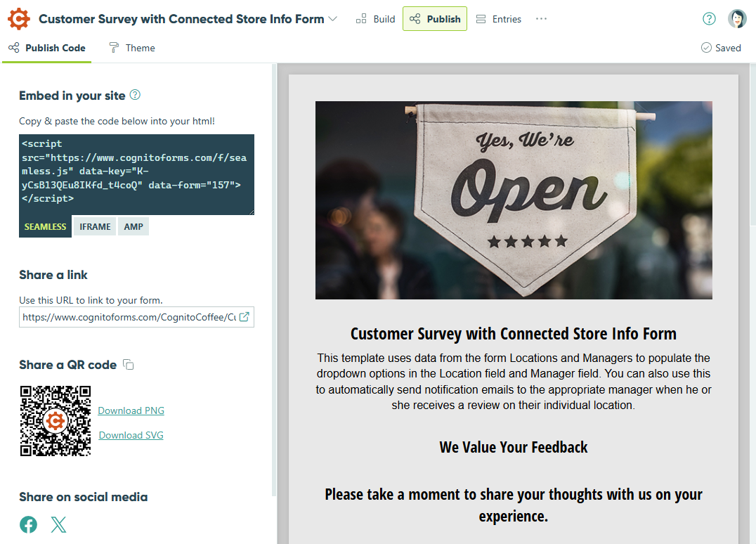The width and height of the screenshot is (756, 544).
Task: Select the SEAMLESS embed tab
Action: [x=45, y=226]
